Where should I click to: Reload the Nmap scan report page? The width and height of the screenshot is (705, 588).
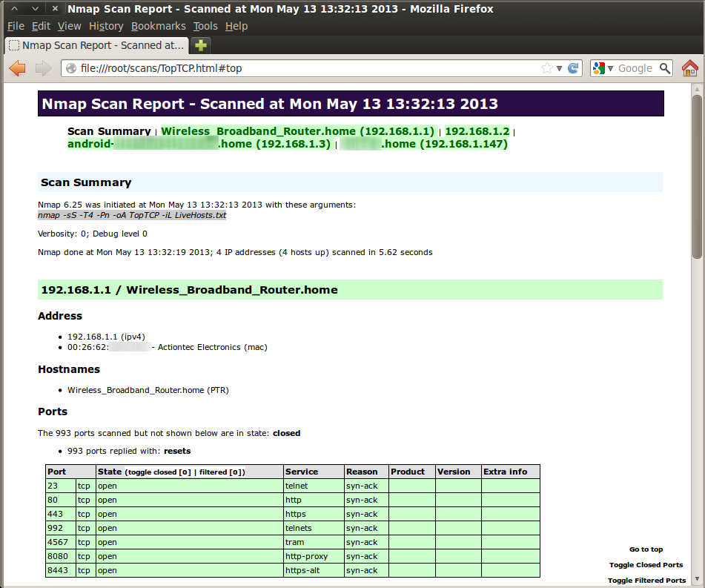tap(572, 67)
